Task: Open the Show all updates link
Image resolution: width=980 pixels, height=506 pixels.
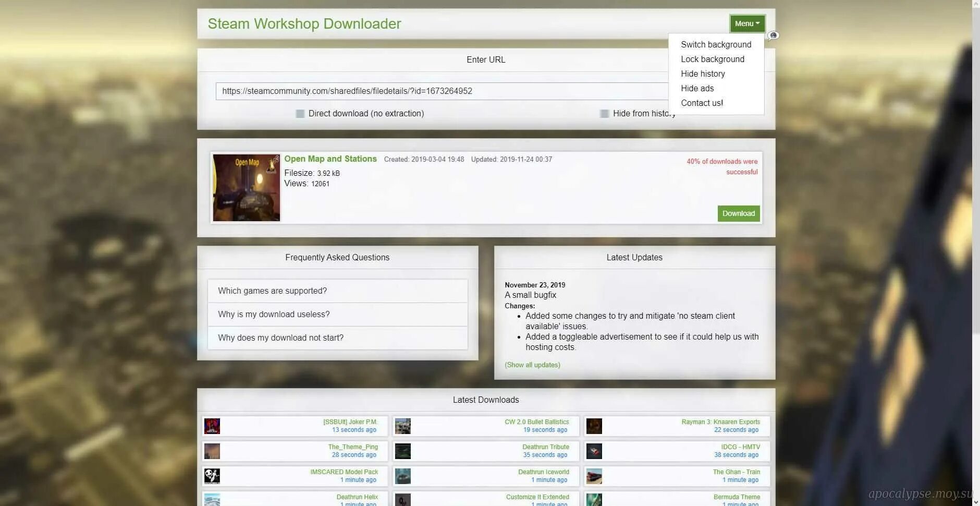Action: pyautogui.click(x=532, y=365)
